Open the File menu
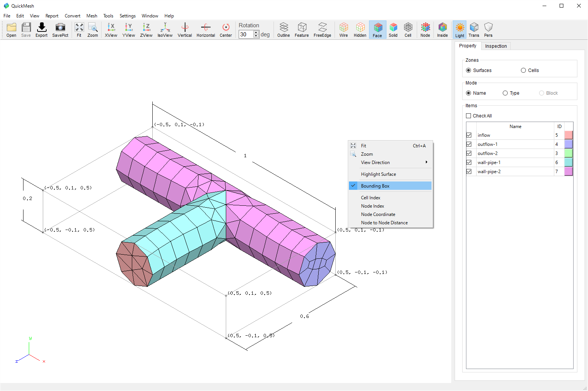This screenshot has width=588, height=391. 7,16
